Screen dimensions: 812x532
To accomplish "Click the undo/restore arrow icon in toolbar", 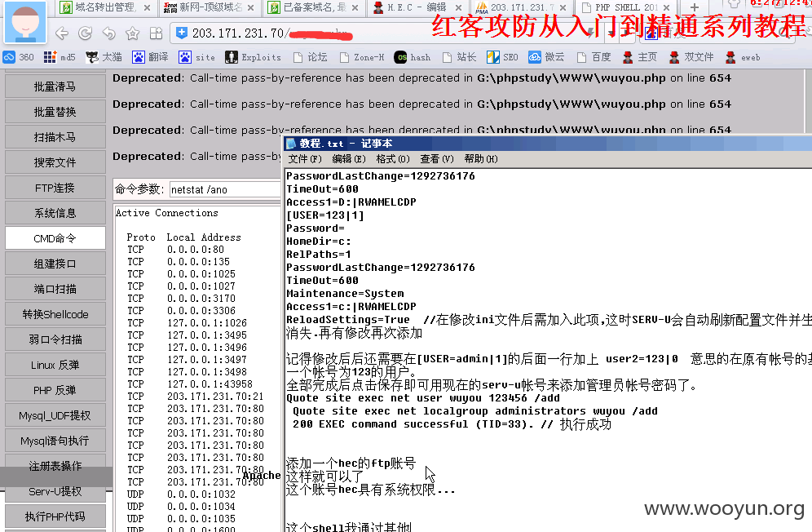I will tap(108, 33).
